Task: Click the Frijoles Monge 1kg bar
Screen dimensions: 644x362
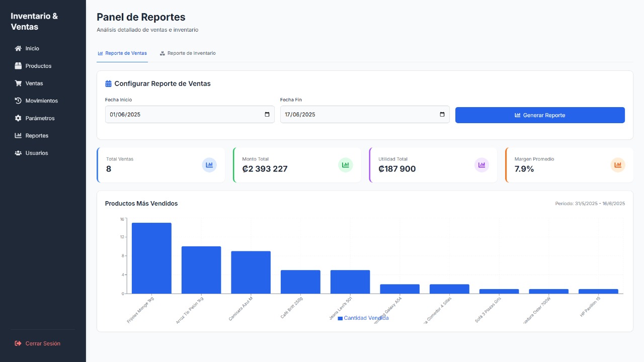Action: (151, 258)
